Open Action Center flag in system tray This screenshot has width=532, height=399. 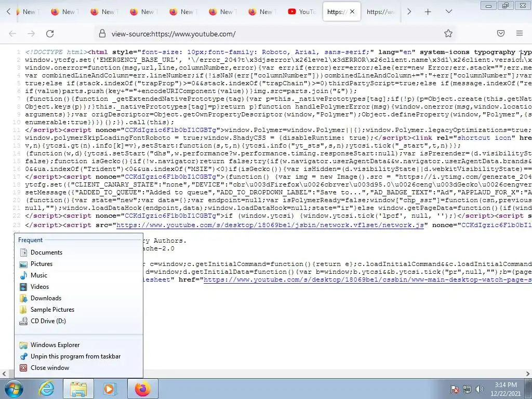pyautogui.click(x=455, y=389)
